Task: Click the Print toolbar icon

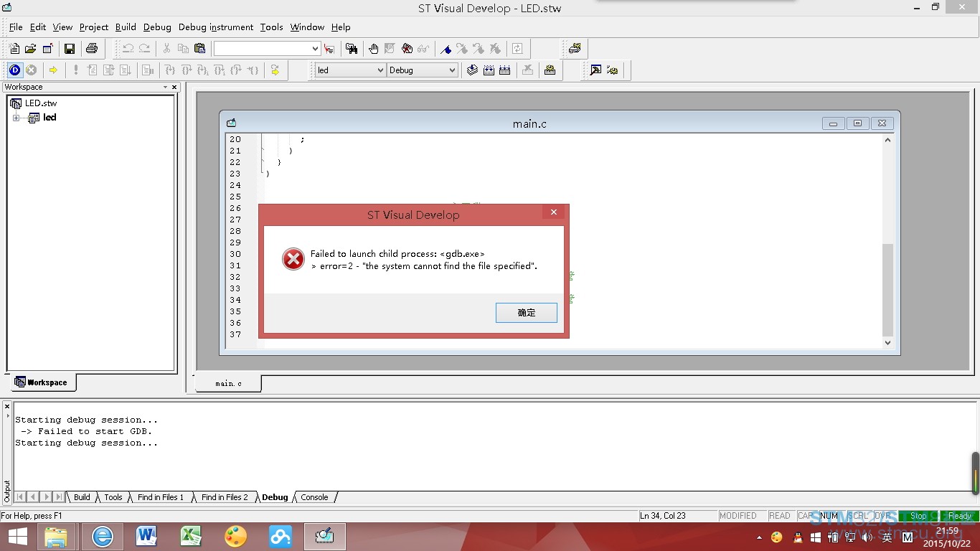Action: [92, 49]
